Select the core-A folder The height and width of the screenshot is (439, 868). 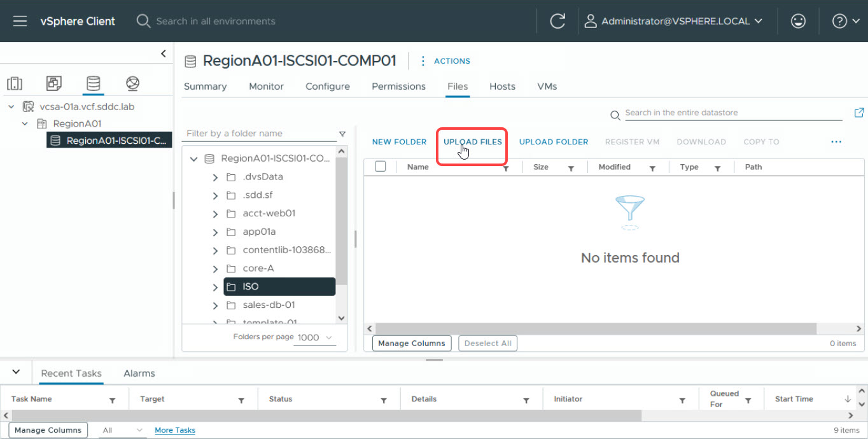[x=258, y=268]
